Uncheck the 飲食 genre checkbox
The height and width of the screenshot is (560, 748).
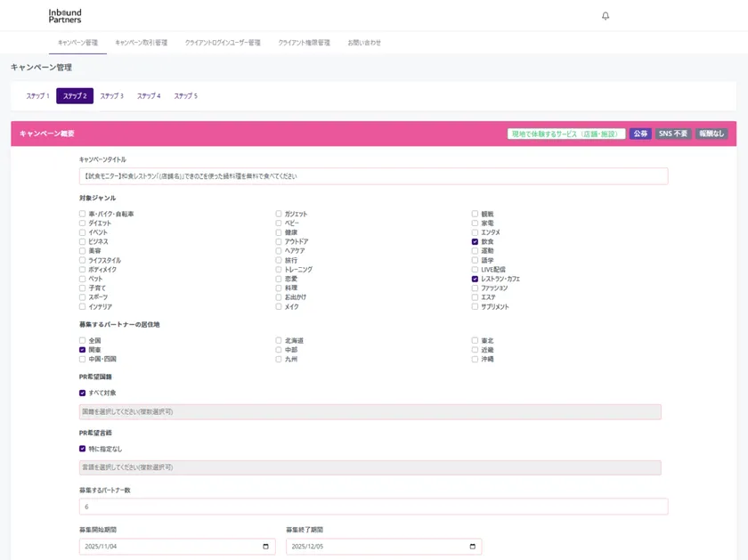tap(473, 241)
